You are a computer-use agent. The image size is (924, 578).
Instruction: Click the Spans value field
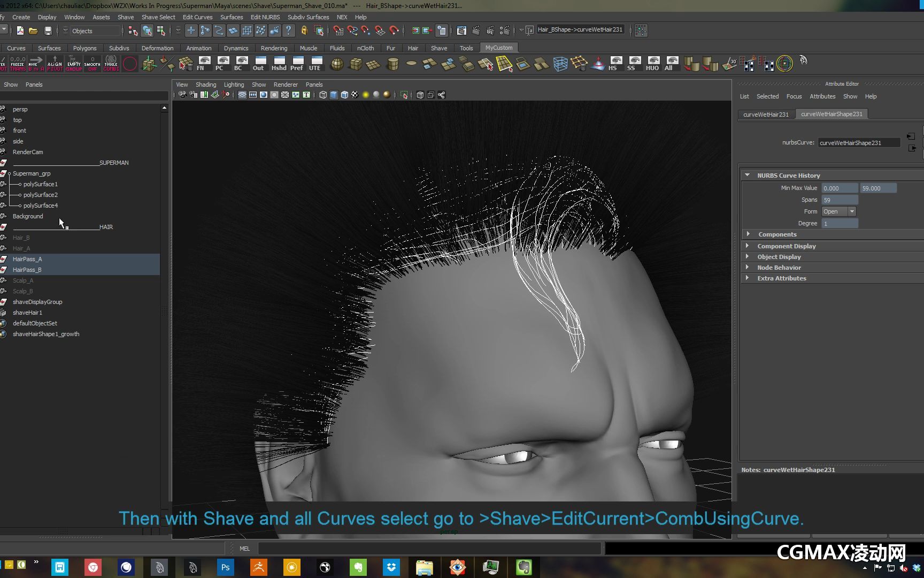[x=840, y=200]
